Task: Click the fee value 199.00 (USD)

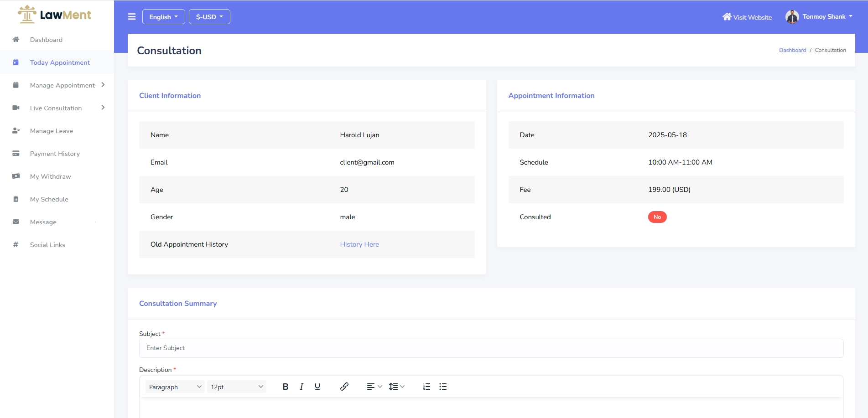Action: pyautogui.click(x=669, y=190)
